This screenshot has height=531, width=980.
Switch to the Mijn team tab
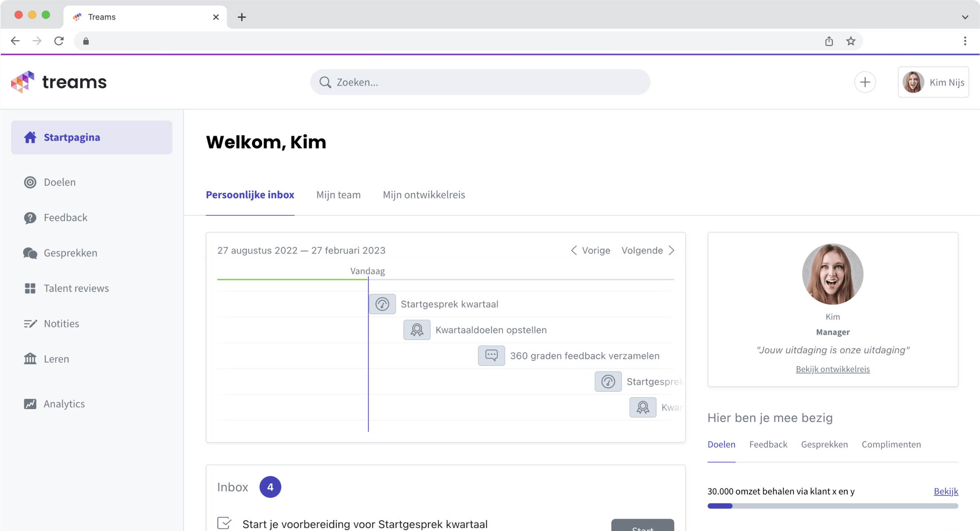(x=338, y=195)
